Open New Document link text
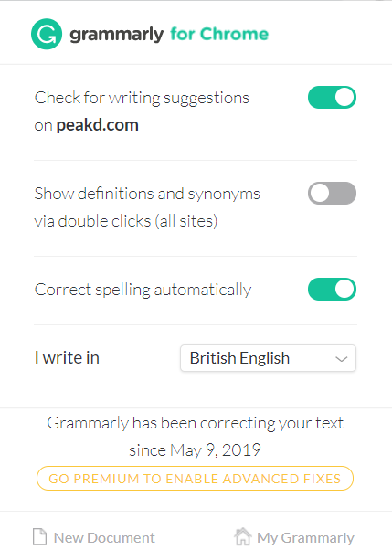 (104, 537)
